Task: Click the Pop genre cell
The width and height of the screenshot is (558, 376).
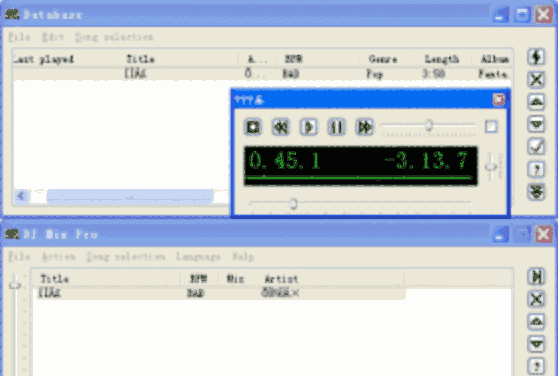Action: pyautogui.click(x=375, y=74)
